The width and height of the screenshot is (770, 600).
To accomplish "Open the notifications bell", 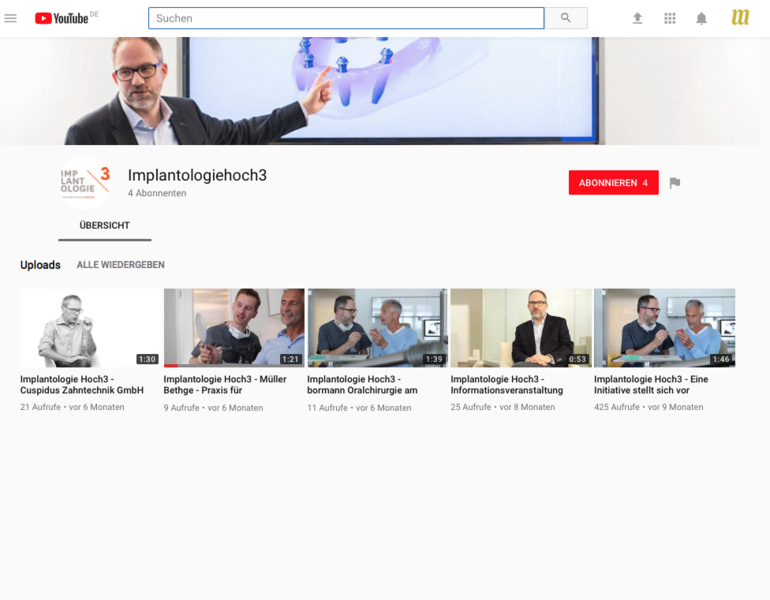I will click(x=701, y=18).
